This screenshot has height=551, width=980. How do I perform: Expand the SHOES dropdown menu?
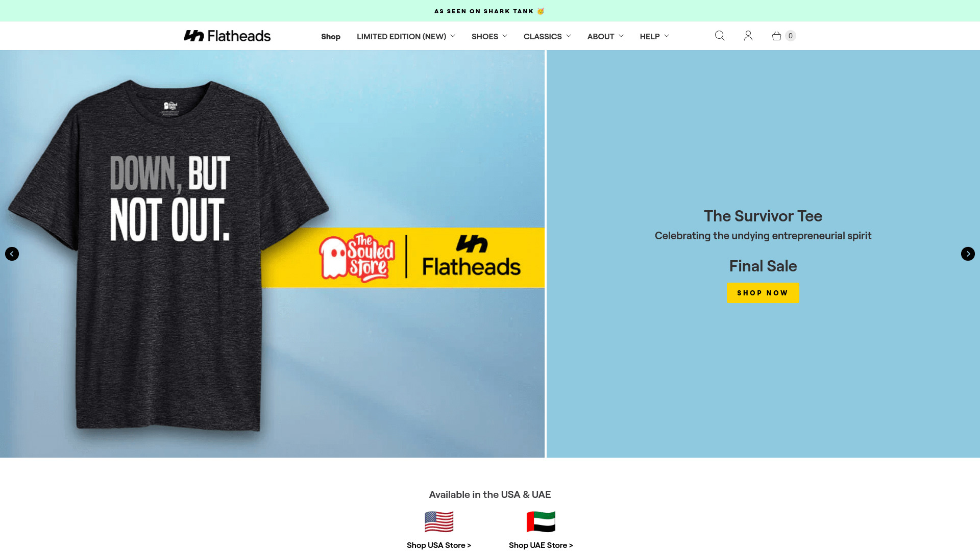(489, 36)
